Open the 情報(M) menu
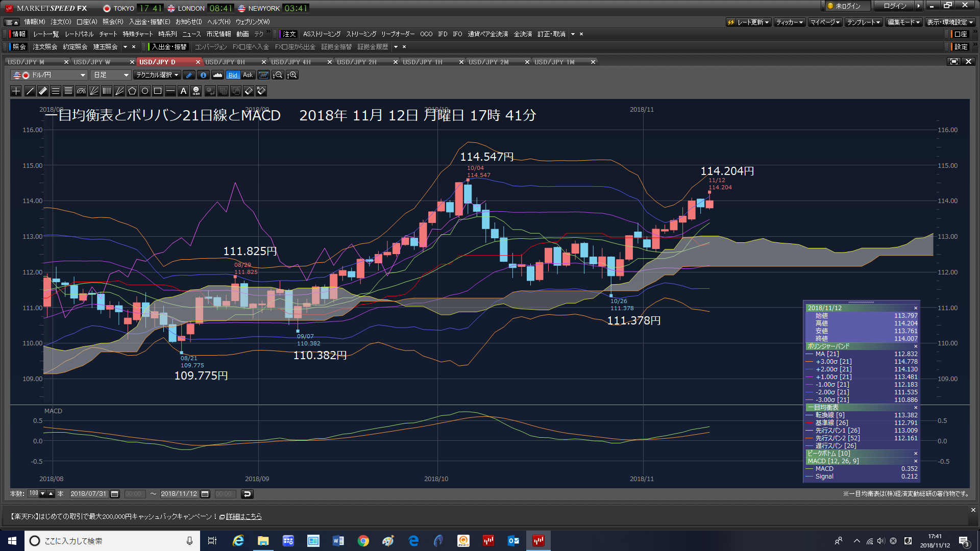 35,22
